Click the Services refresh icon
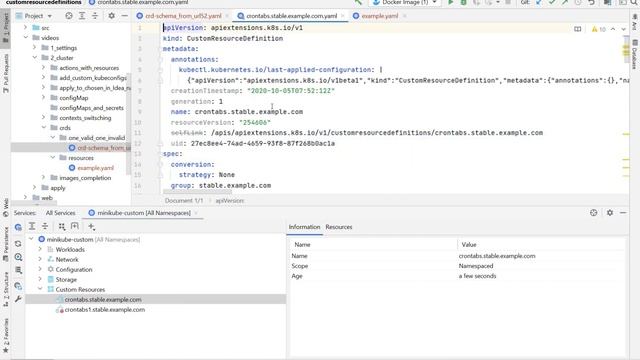 [x=18, y=243]
